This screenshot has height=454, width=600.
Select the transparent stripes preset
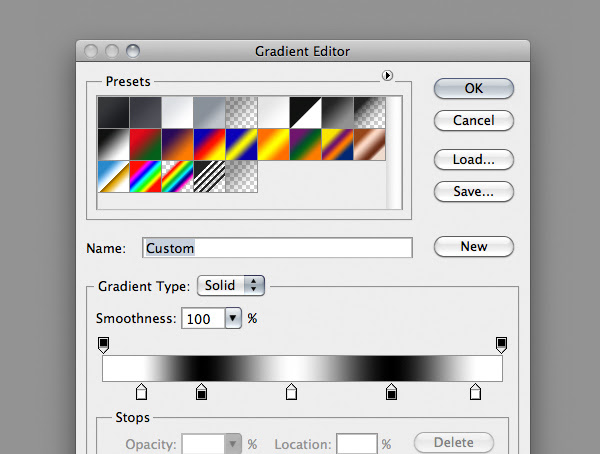210,176
